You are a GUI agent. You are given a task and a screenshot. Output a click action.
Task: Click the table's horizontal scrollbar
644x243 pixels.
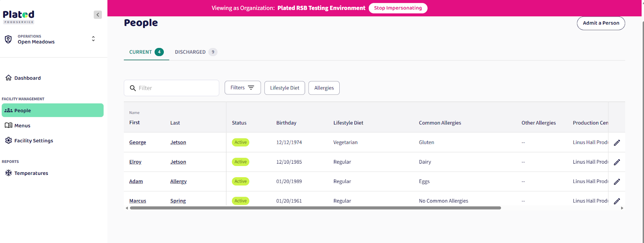coord(315,208)
